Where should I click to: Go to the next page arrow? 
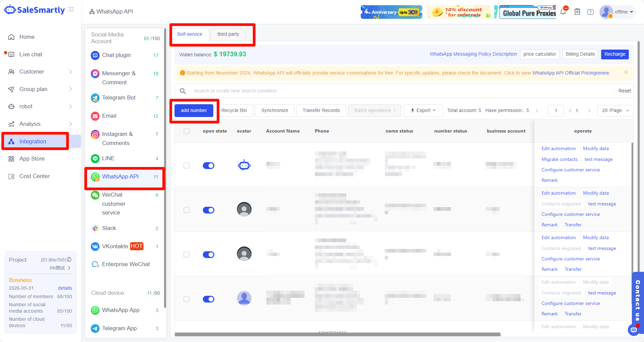click(x=589, y=111)
